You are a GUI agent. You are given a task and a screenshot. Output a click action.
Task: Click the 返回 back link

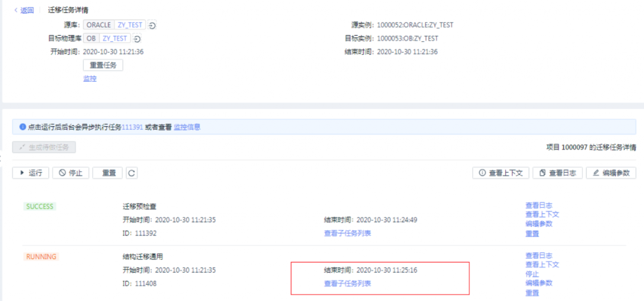point(24,10)
